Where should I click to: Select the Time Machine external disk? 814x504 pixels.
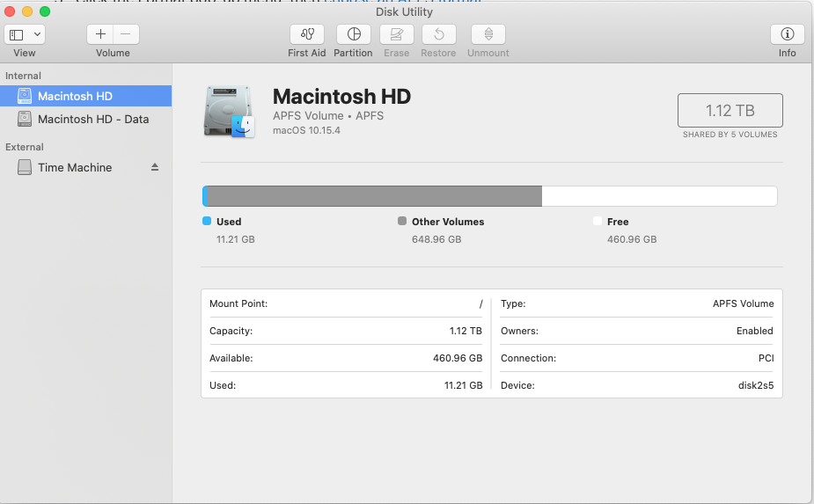click(x=85, y=167)
